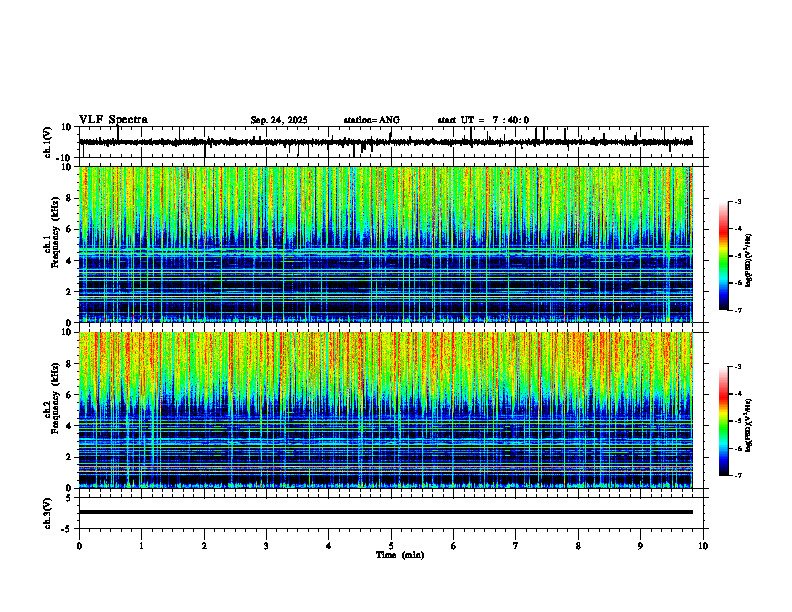The width and height of the screenshot is (792, 612).
Task: Click the ch.2 color bar log(PSD) unit label
Action: point(749,425)
